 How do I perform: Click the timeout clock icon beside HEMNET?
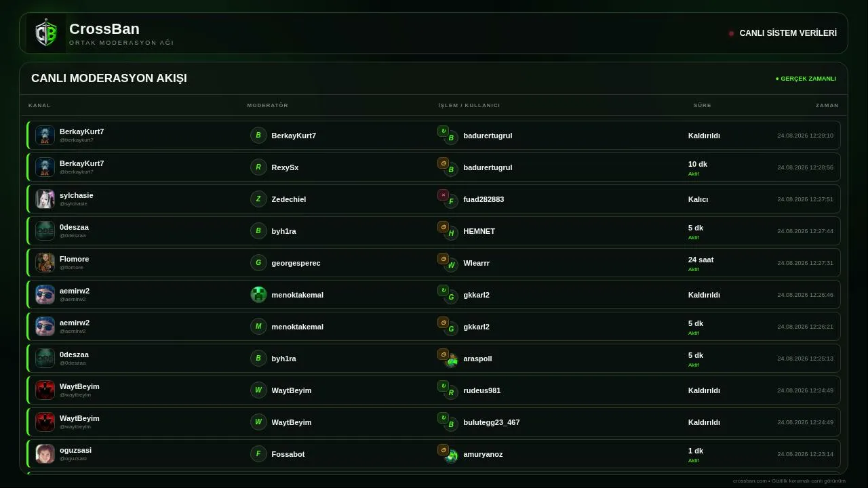tap(443, 226)
